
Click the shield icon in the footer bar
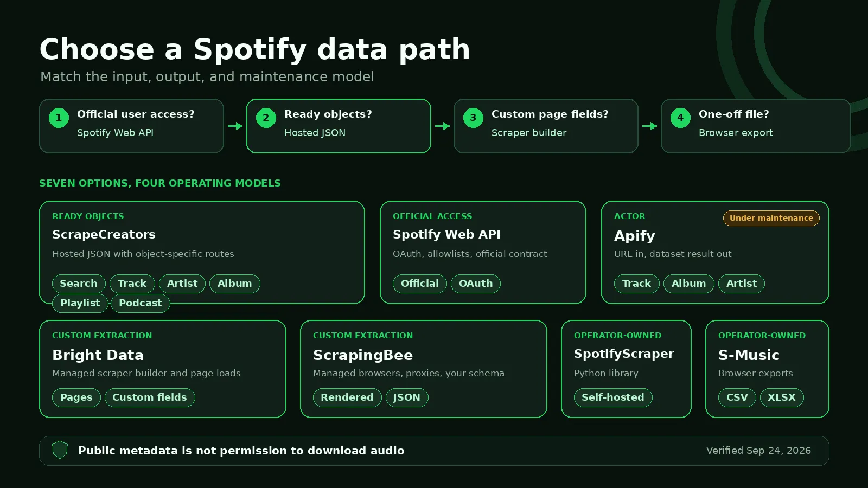[x=60, y=450]
